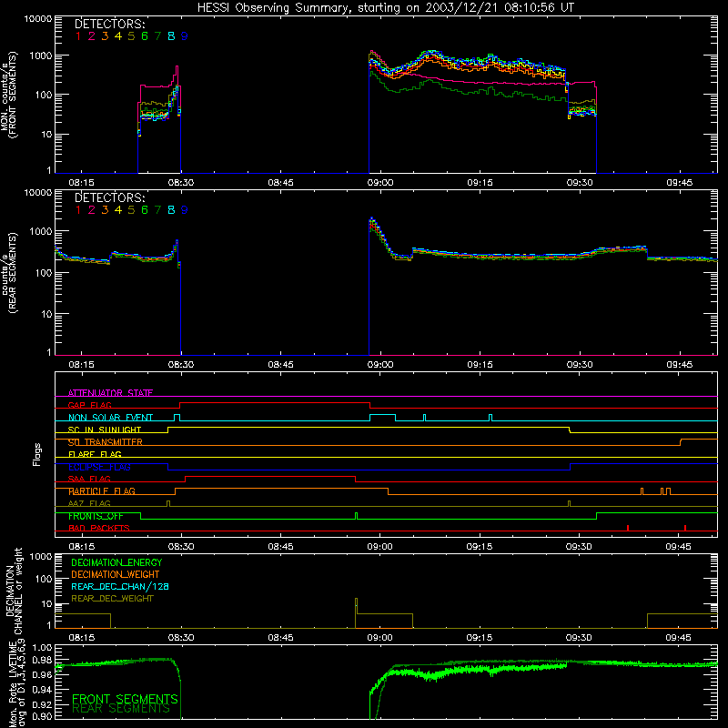Click the FRONT SEGMENTS livetime legend
The width and height of the screenshot is (728, 728).
125,699
